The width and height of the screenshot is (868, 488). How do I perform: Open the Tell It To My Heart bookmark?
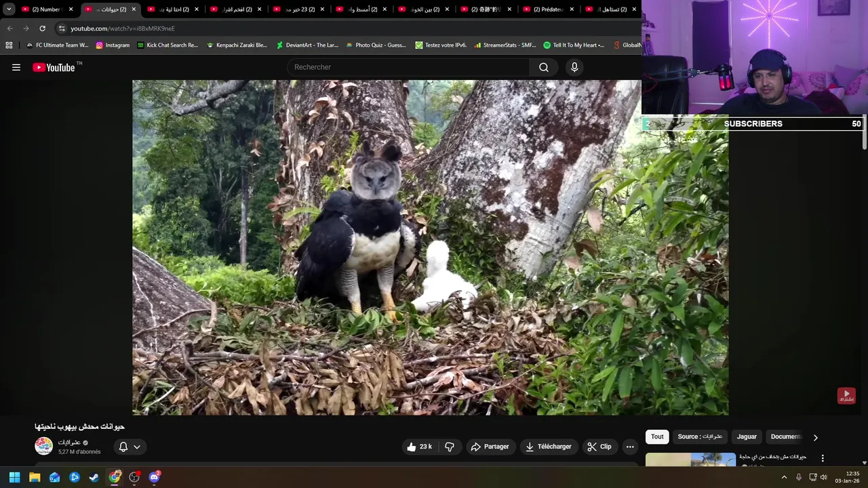pyautogui.click(x=574, y=45)
